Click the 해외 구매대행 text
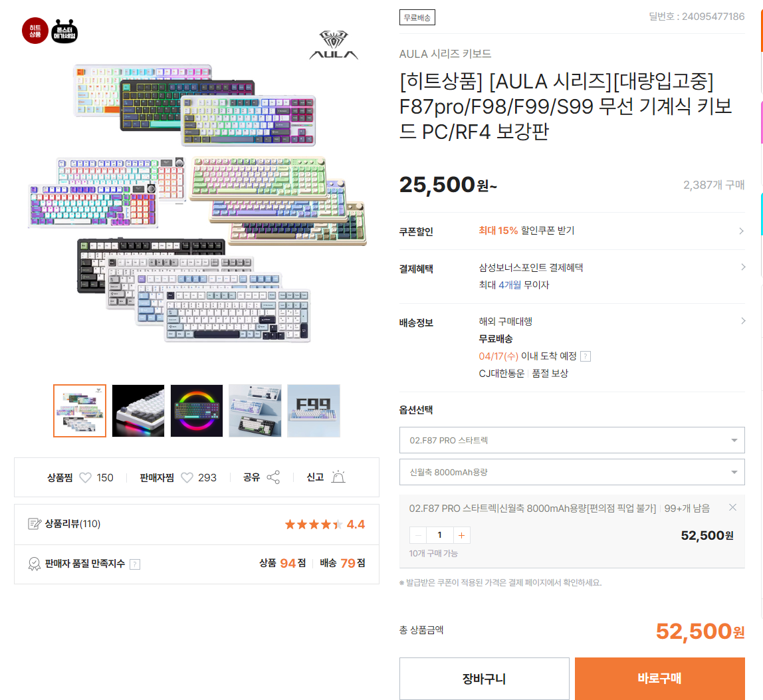This screenshot has width=763, height=700. pyautogui.click(x=506, y=321)
